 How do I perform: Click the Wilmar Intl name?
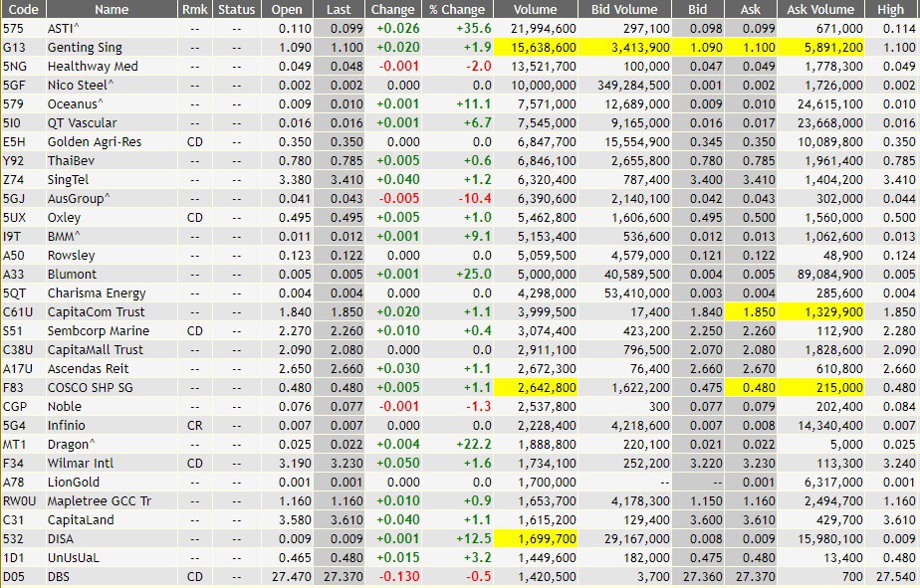tap(81, 463)
